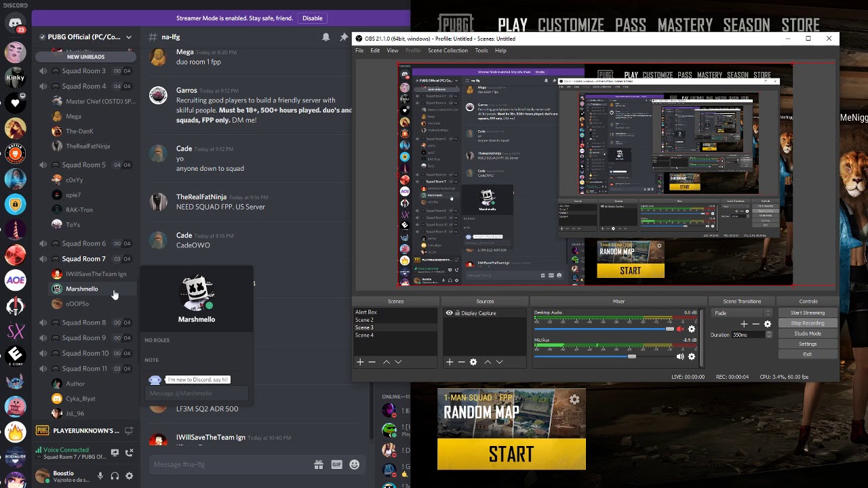
Task: Open the GIF picker
Action: pyautogui.click(x=336, y=464)
